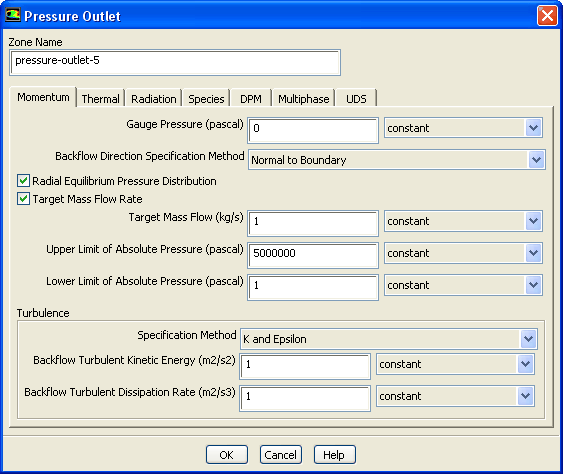Viewport: 563px width, 474px height.
Task: Expand Upper Limit of Absolute Pressure profile dropdown
Action: [463, 253]
